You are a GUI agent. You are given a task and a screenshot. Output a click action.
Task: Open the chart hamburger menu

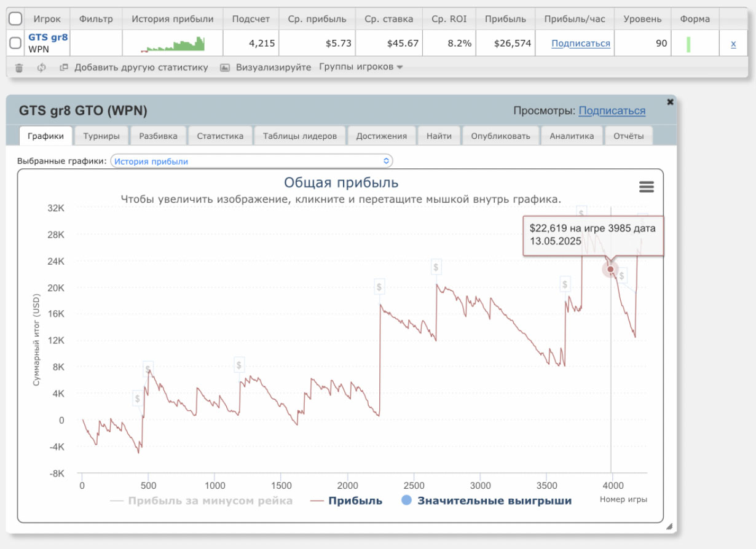647,187
